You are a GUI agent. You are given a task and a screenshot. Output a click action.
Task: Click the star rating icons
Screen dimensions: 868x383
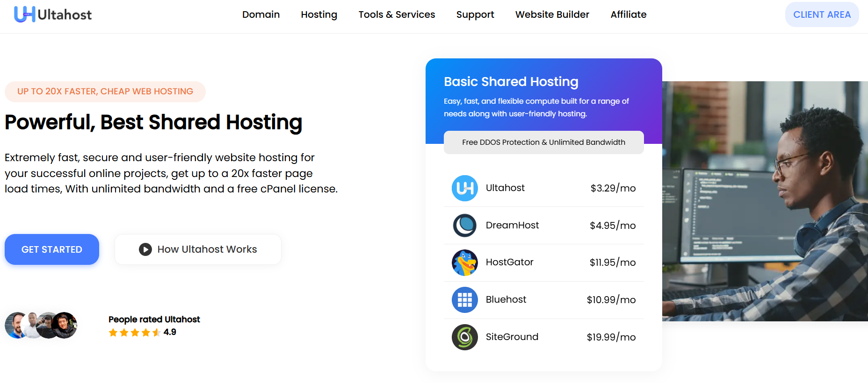click(x=135, y=333)
